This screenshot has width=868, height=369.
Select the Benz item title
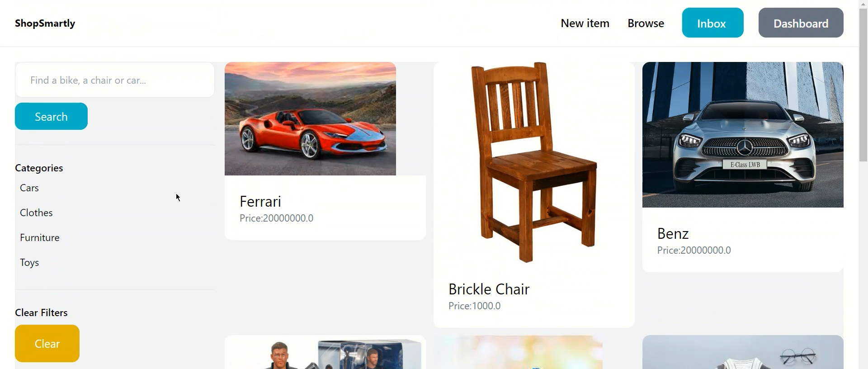click(673, 233)
